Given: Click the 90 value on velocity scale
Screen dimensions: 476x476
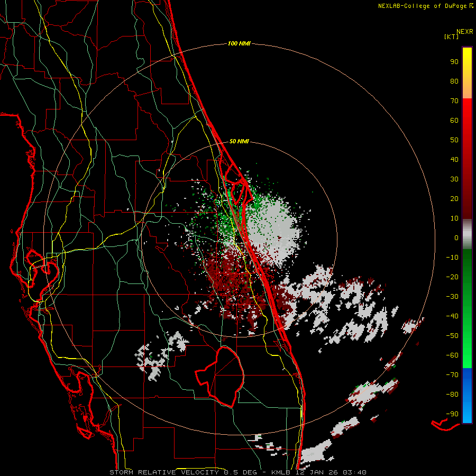Looking at the screenshot, I should click(x=454, y=62).
